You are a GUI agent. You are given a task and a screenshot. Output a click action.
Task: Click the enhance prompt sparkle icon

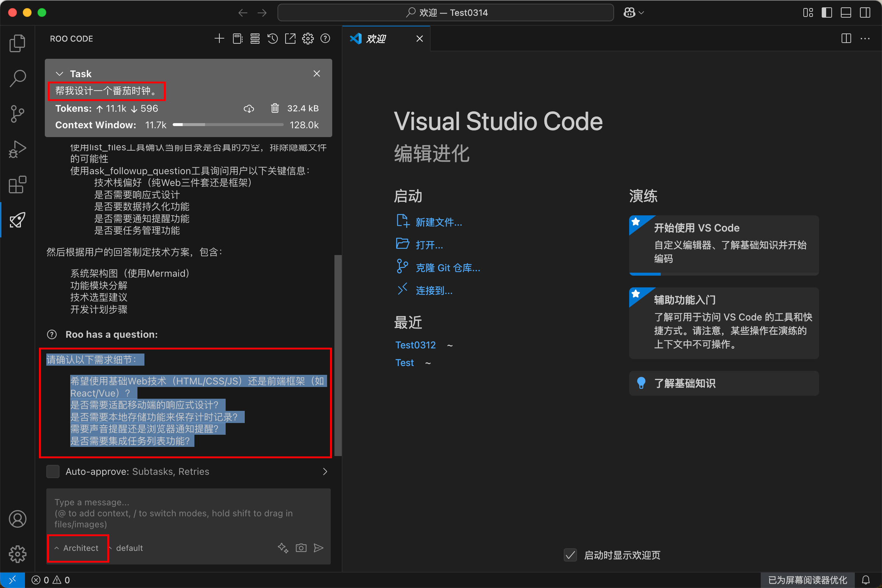click(283, 548)
